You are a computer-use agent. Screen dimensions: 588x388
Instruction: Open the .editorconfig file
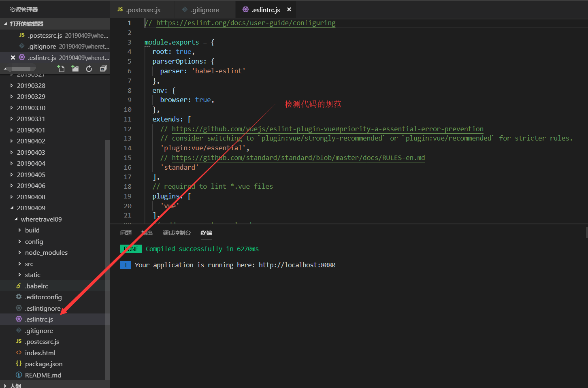[55, 297]
